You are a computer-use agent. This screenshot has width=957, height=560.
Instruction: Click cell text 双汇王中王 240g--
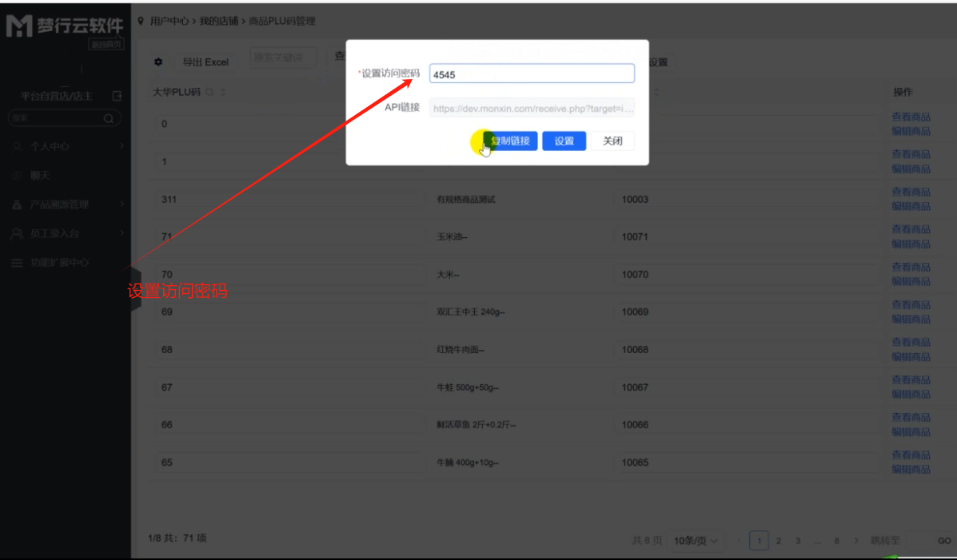tap(471, 312)
